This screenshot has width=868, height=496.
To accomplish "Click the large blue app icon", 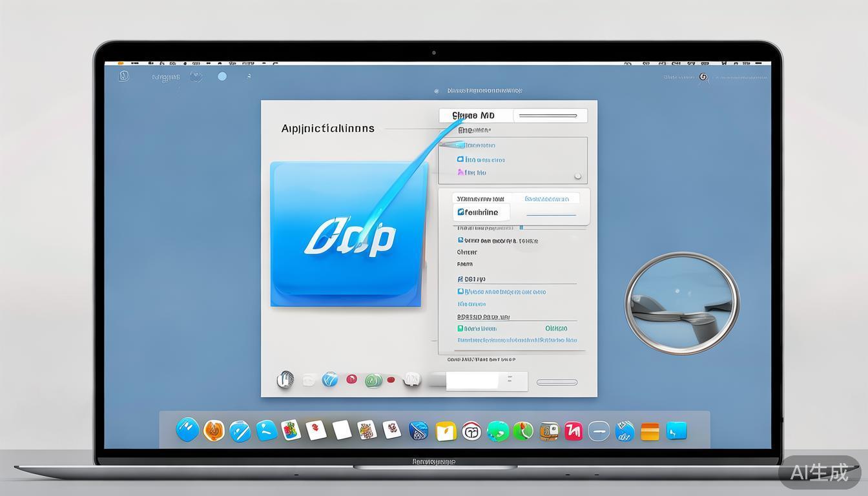I will 347,234.
